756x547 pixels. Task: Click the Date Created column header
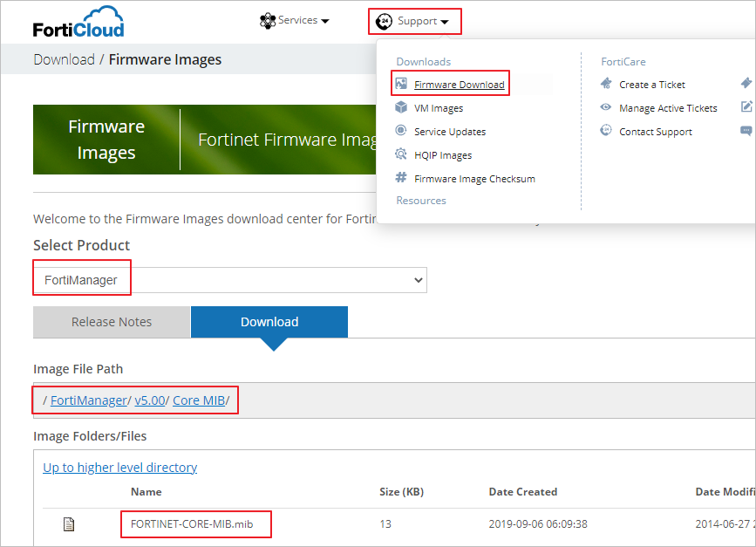523,492
